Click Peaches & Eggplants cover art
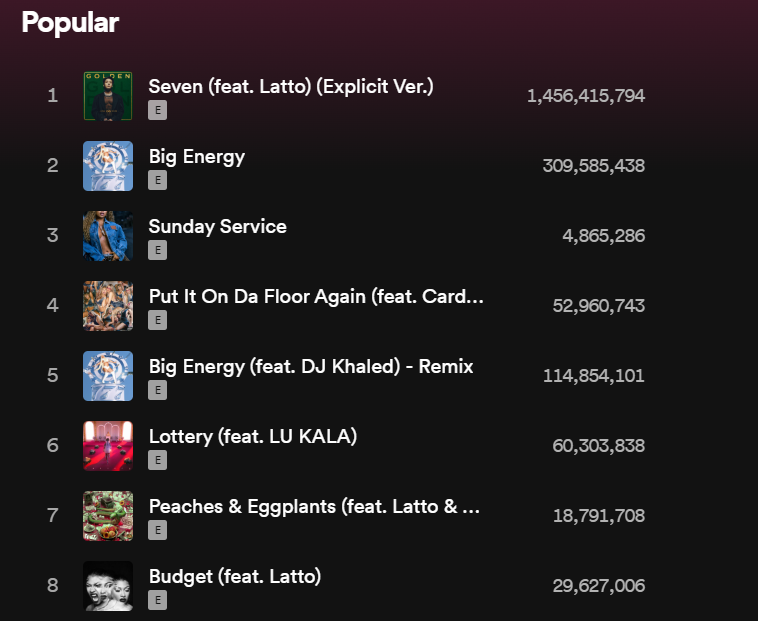The image size is (758, 621). coord(108,516)
